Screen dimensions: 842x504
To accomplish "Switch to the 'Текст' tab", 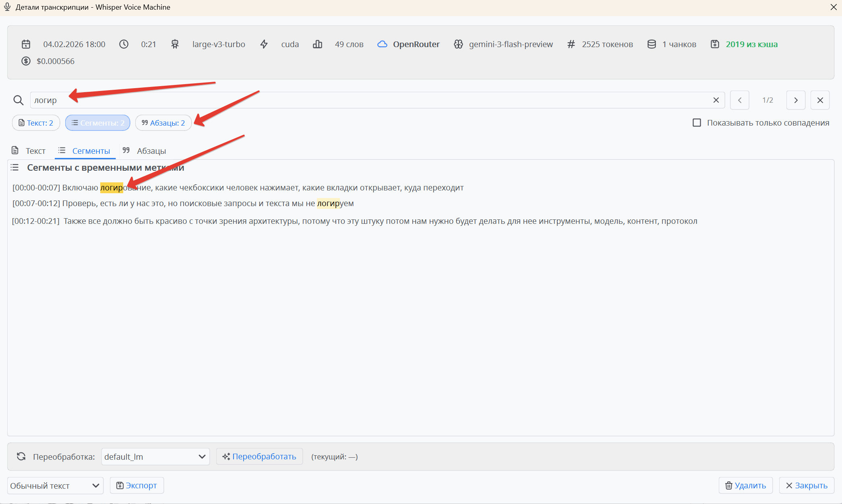I will 29,151.
